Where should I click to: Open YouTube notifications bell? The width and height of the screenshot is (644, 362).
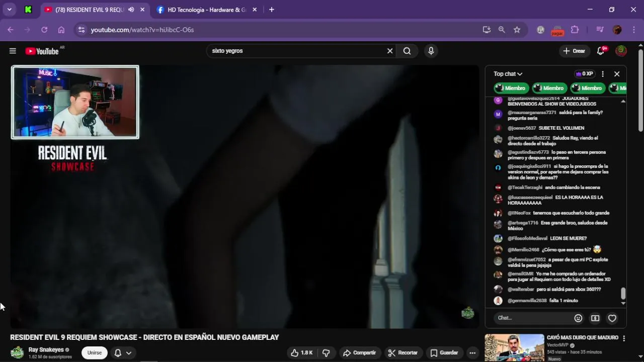pyautogui.click(x=601, y=51)
